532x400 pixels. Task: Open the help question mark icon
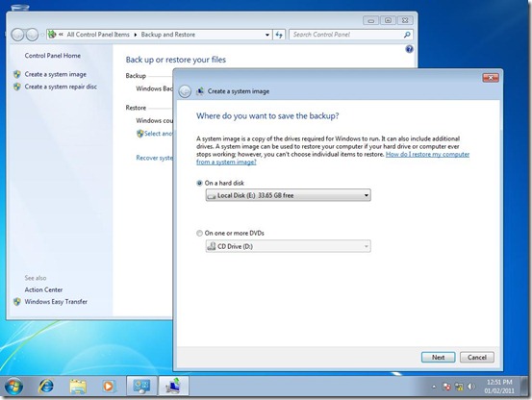pyautogui.click(x=409, y=49)
